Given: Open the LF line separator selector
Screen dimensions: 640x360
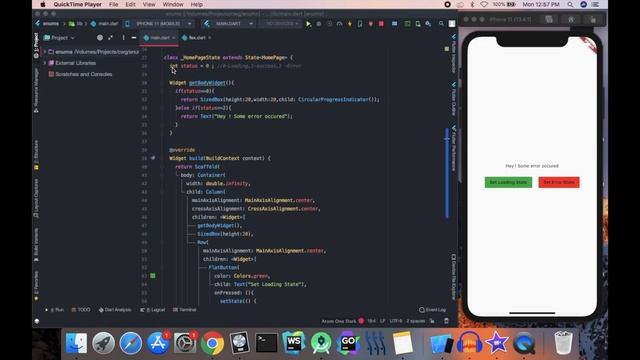Looking at the screenshot, I should click(x=382, y=321).
